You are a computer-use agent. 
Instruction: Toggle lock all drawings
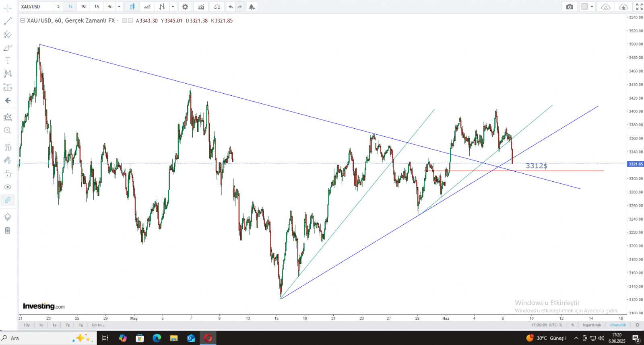(x=8, y=174)
